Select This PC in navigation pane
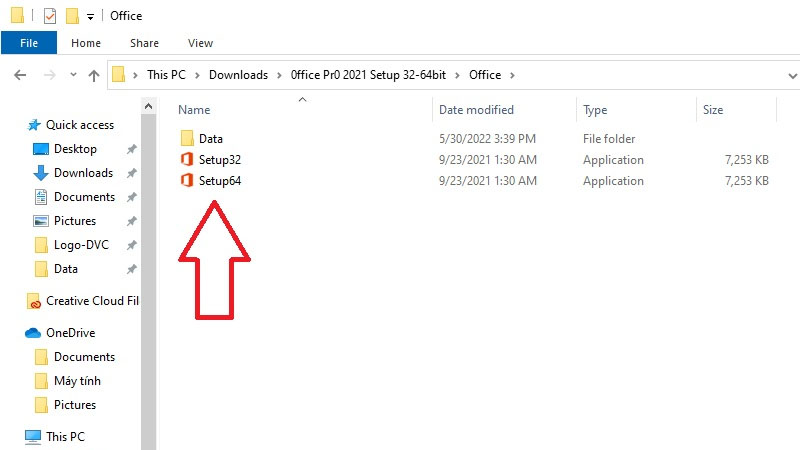Viewport: 800px width, 450px height. click(65, 437)
